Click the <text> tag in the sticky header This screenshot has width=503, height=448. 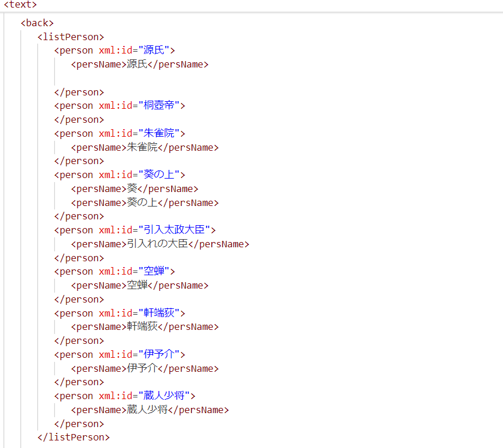pyautogui.click(x=20, y=5)
